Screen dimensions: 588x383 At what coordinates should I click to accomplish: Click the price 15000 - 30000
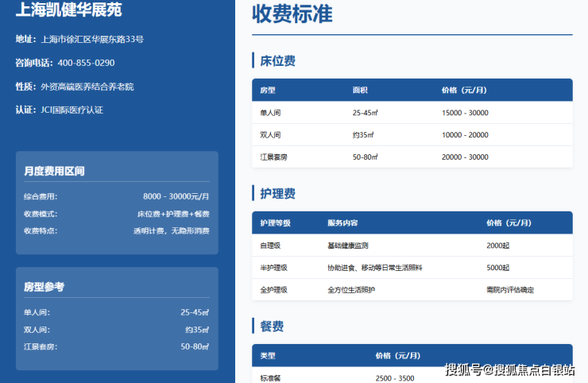pyautogui.click(x=465, y=113)
